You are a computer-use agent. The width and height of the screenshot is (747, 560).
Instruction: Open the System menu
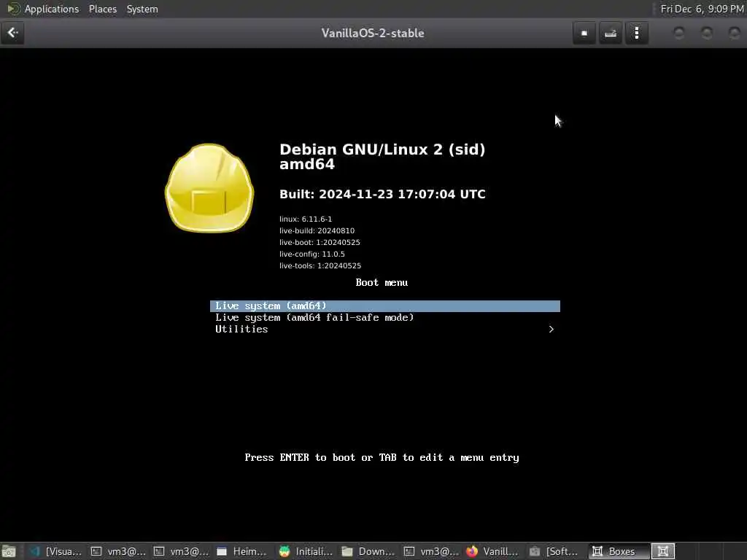click(x=142, y=9)
